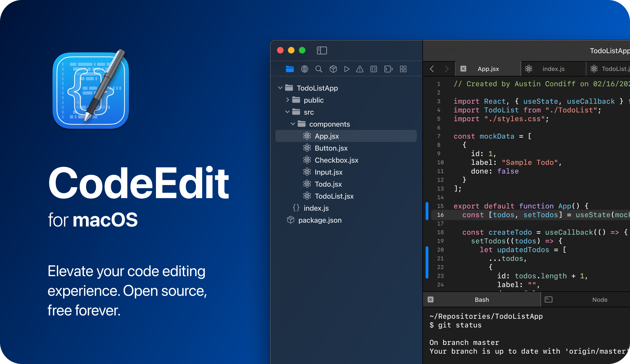Viewport: 630px width, 364px height.
Task: Click the React icon beside Todo.jsx
Action: 307,184
